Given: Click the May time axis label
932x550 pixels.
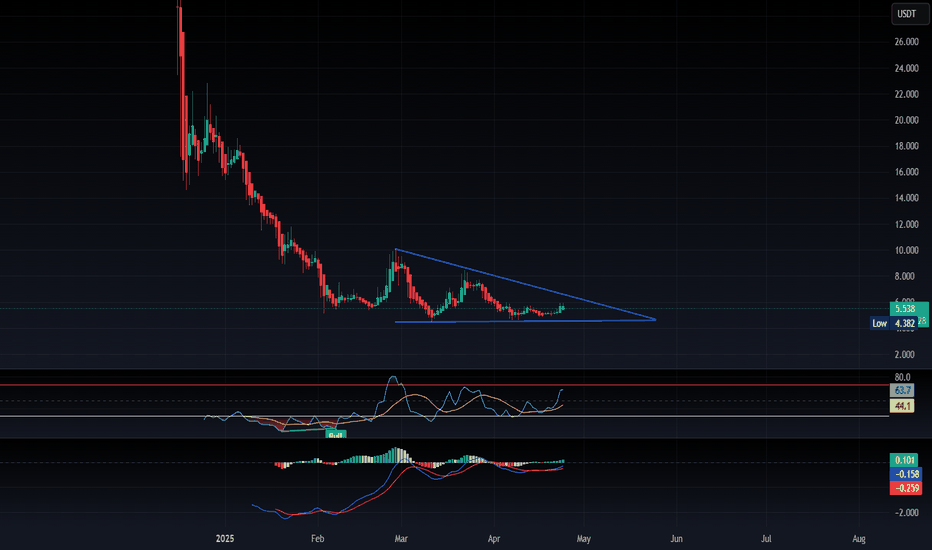Looking at the screenshot, I should click(x=584, y=539).
